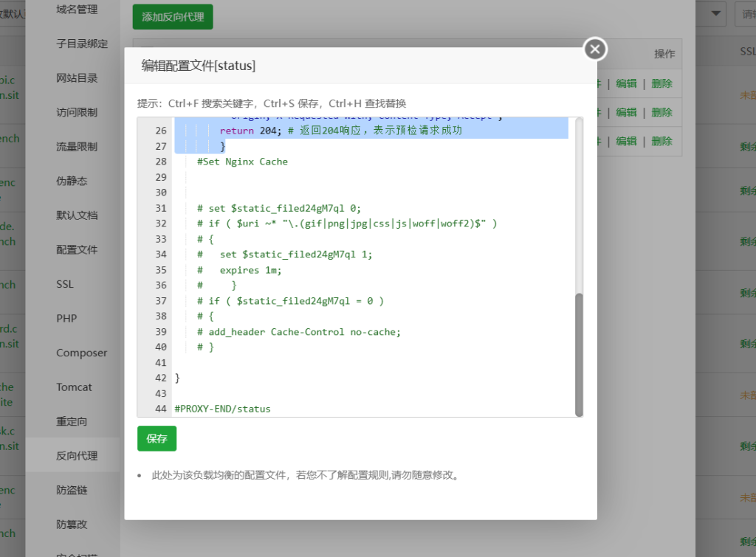
Task: Click 删除 link in third proxy row
Action: tap(661, 141)
